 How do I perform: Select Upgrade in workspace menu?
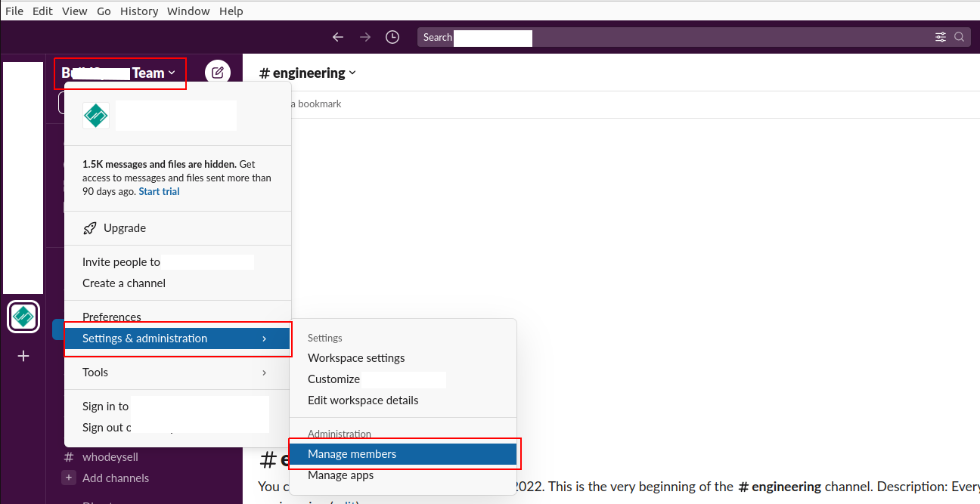pyautogui.click(x=178, y=228)
